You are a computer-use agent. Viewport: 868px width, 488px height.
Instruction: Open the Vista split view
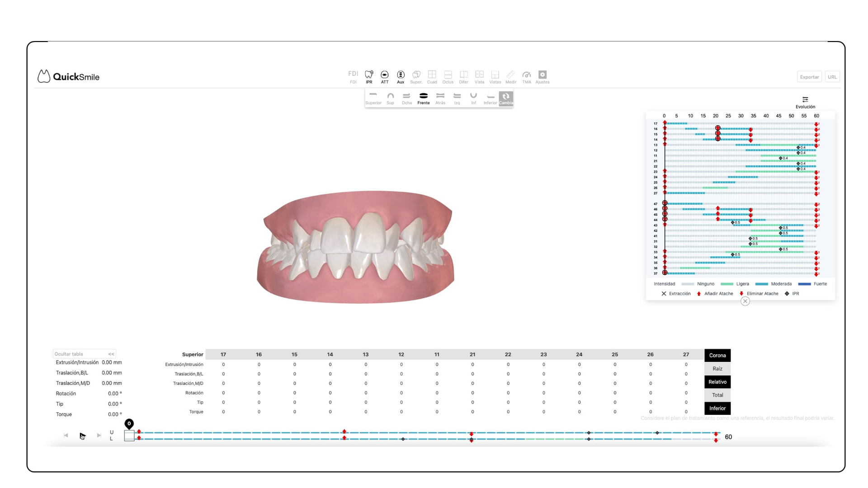tap(480, 77)
